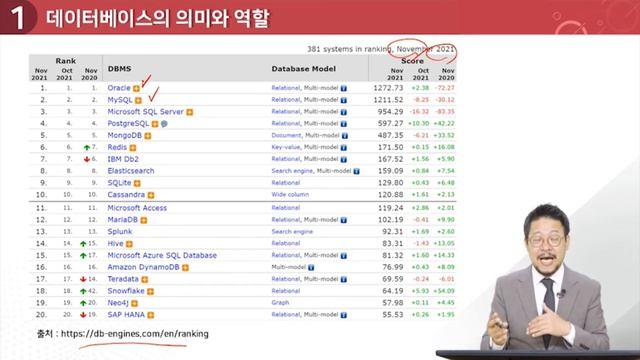Click the DBMS column header
640x360 pixels.
(120, 69)
